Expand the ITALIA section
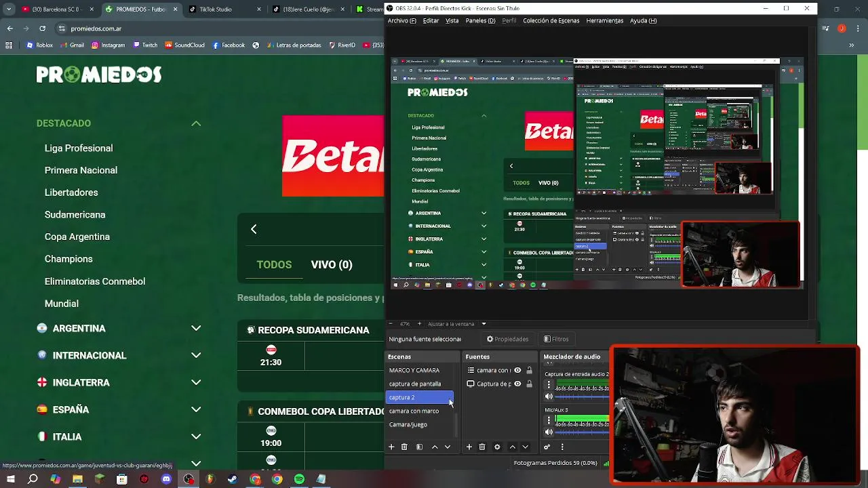 pyautogui.click(x=196, y=436)
